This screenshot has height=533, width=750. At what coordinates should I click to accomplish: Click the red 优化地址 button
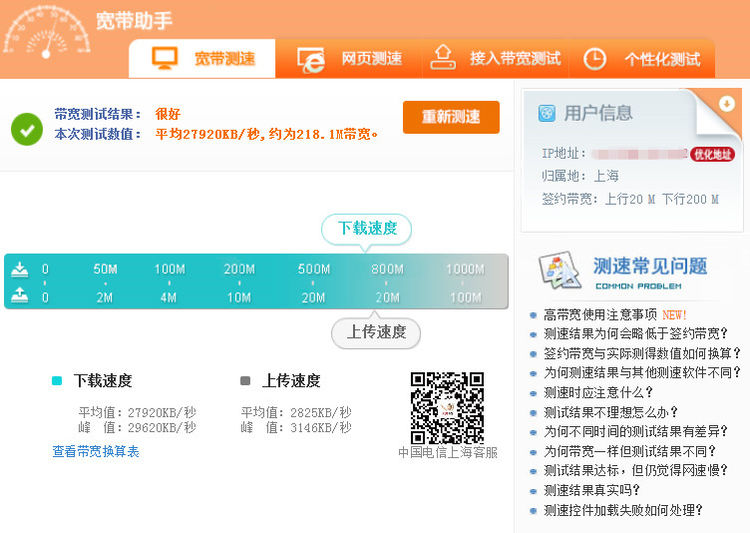[x=713, y=154]
